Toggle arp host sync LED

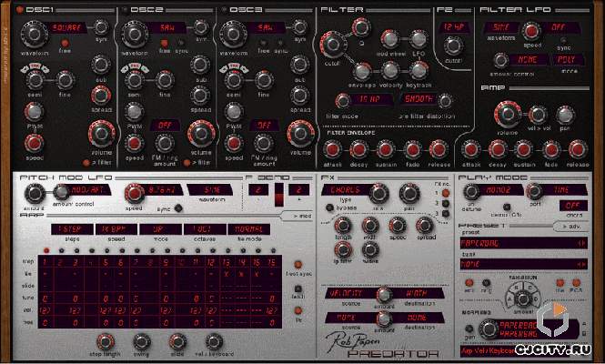coord(297,265)
